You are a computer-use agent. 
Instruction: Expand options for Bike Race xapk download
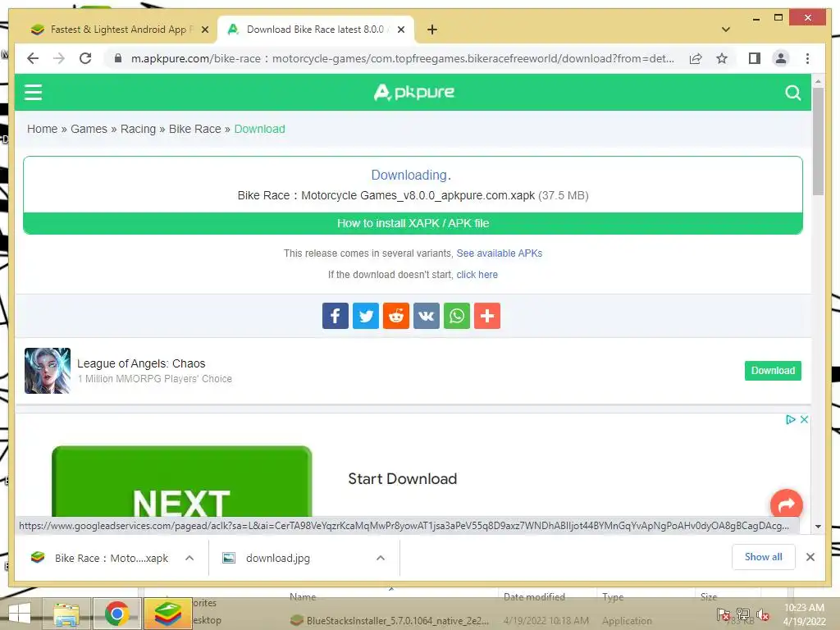[x=189, y=558]
